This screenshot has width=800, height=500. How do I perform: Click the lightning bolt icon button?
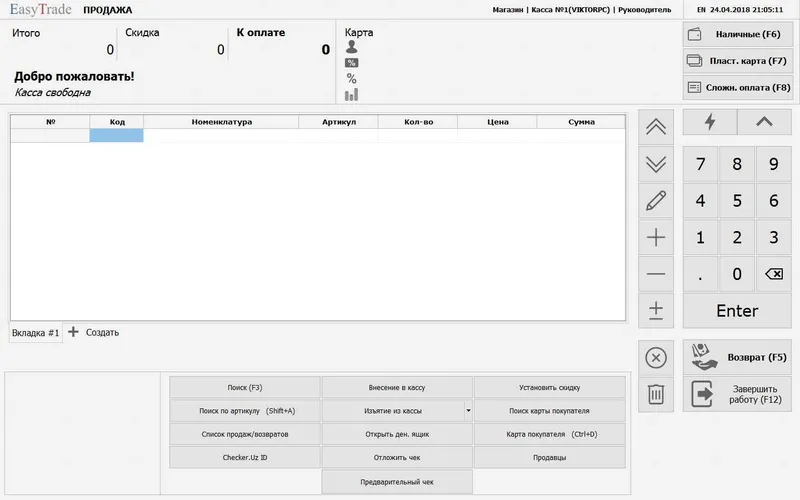tap(710, 122)
